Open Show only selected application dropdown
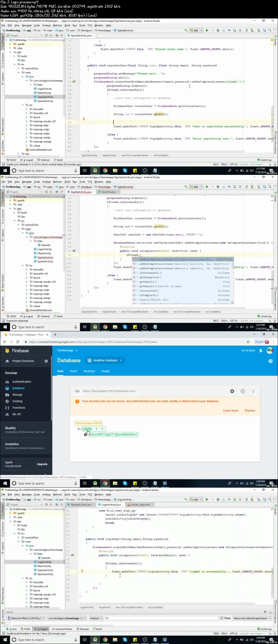This screenshot has height=644, width=278. (252, 618)
